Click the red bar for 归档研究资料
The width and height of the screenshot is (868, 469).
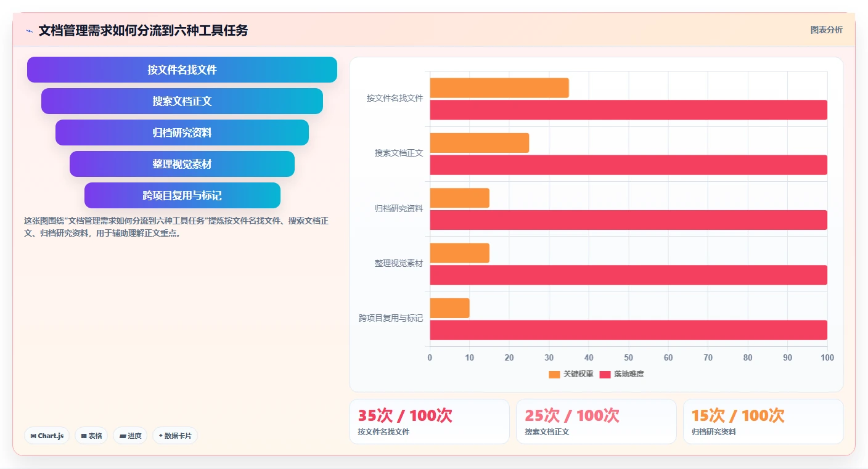tap(629, 220)
